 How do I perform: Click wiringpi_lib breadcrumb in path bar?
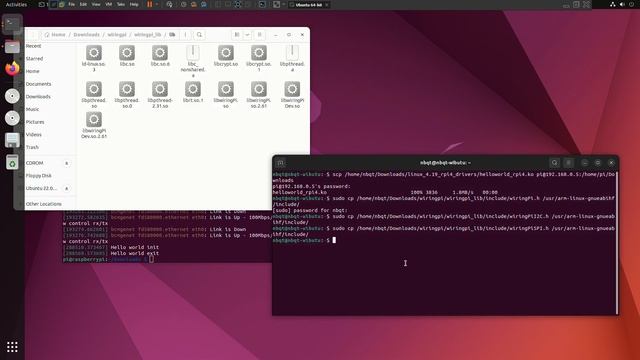point(147,35)
